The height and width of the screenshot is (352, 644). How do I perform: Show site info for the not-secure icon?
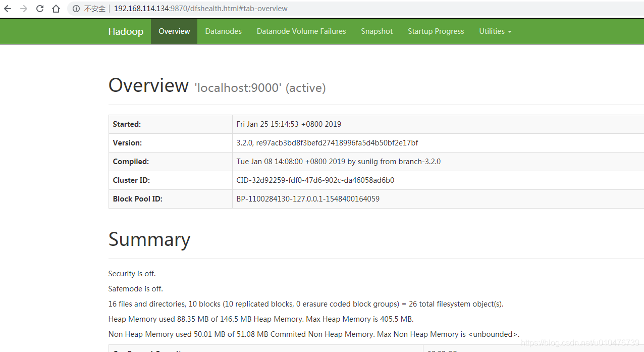pyautogui.click(x=76, y=9)
